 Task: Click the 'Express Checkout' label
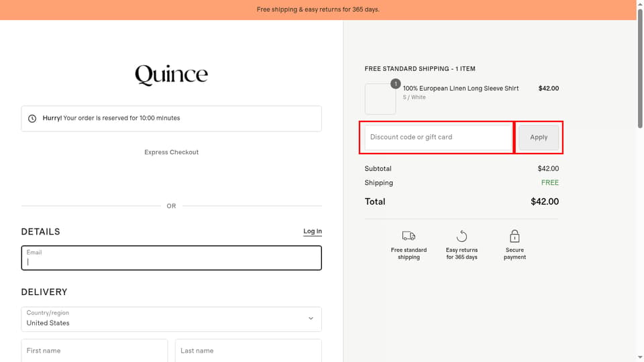pos(171,152)
